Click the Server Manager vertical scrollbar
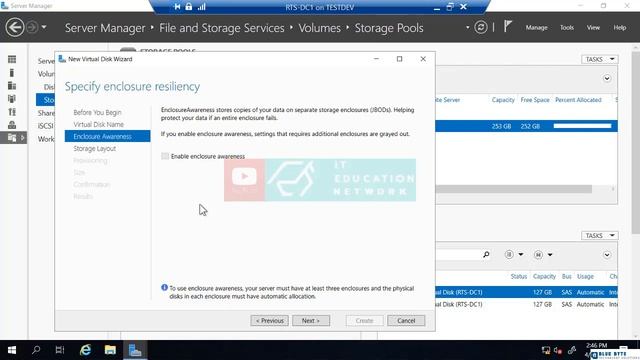The image size is (640, 360). click(636, 143)
